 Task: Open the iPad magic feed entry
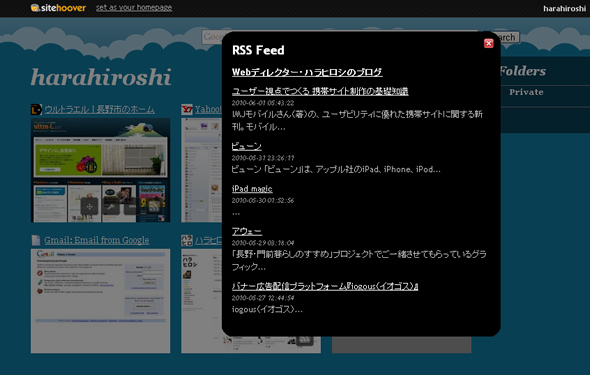252,188
